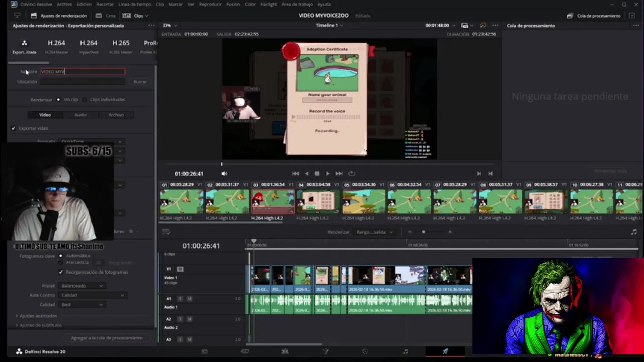Open the Renderizar Rango dropdown

tap(375, 232)
